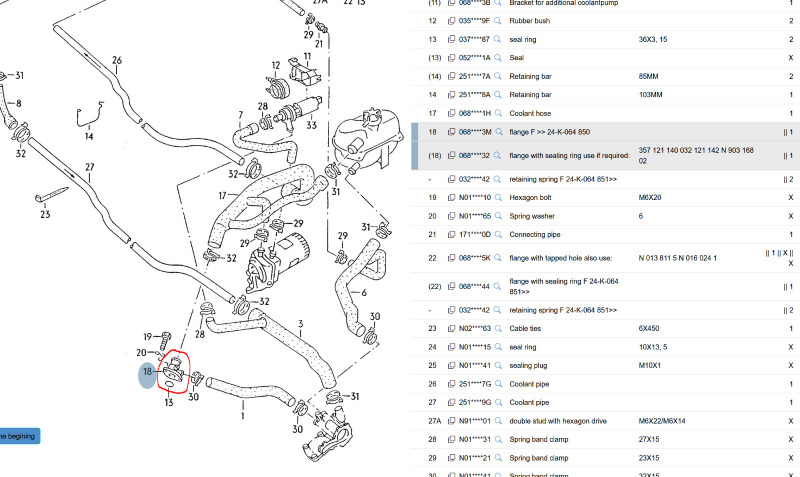The height and width of the screenshot is (477, 800).
Task: Click 'Connecting pipe' description text
Action: point(535,235)
